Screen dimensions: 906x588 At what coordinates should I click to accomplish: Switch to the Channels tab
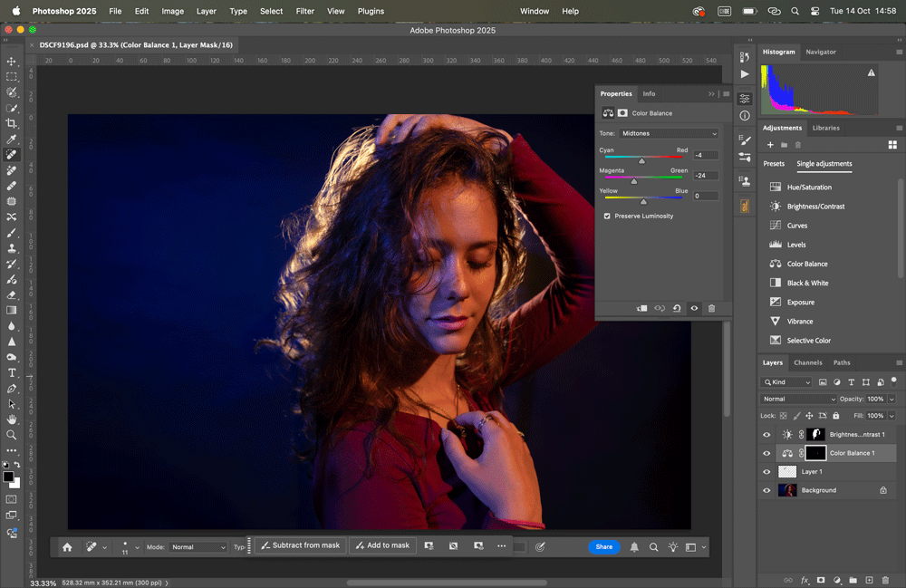click(807, 362)
